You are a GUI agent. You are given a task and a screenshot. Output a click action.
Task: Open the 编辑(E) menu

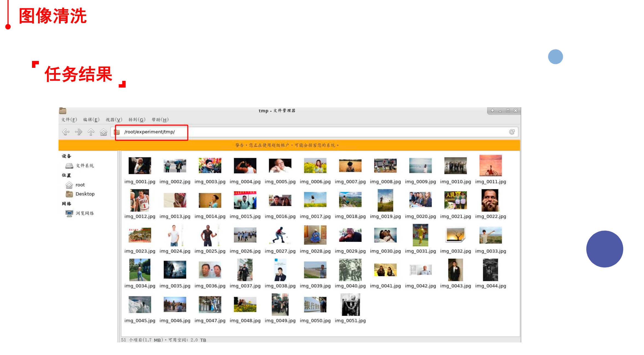(91, 120)
